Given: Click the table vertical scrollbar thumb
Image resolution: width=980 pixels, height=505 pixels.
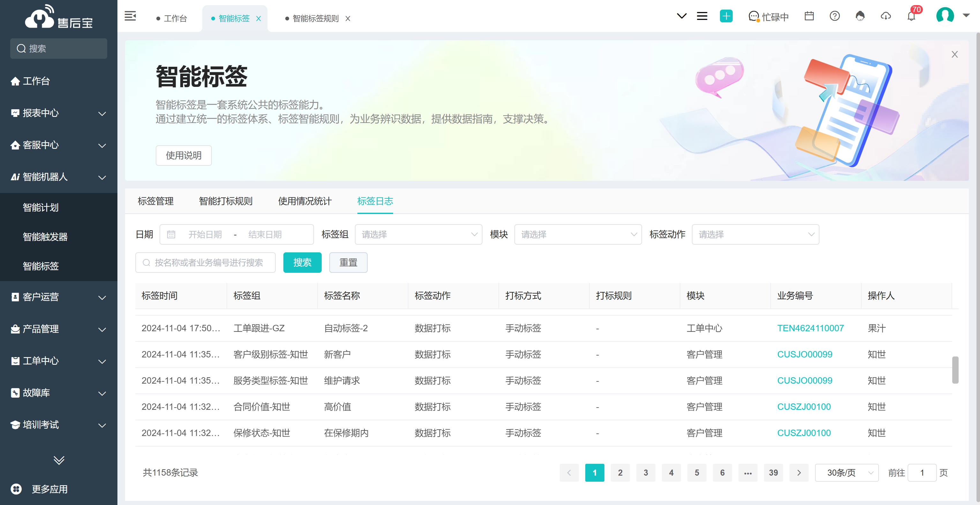Looking at the screenshot, I should click(955, 370).
